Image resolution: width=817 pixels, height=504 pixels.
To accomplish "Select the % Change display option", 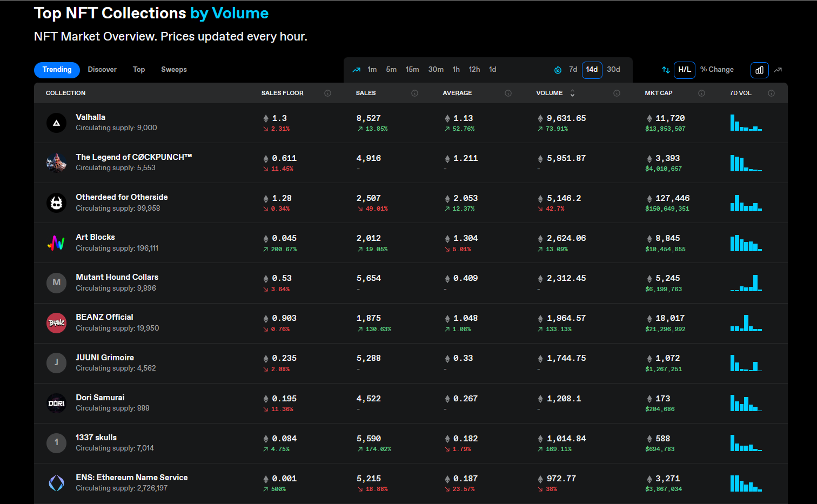I will coord(716,70).
